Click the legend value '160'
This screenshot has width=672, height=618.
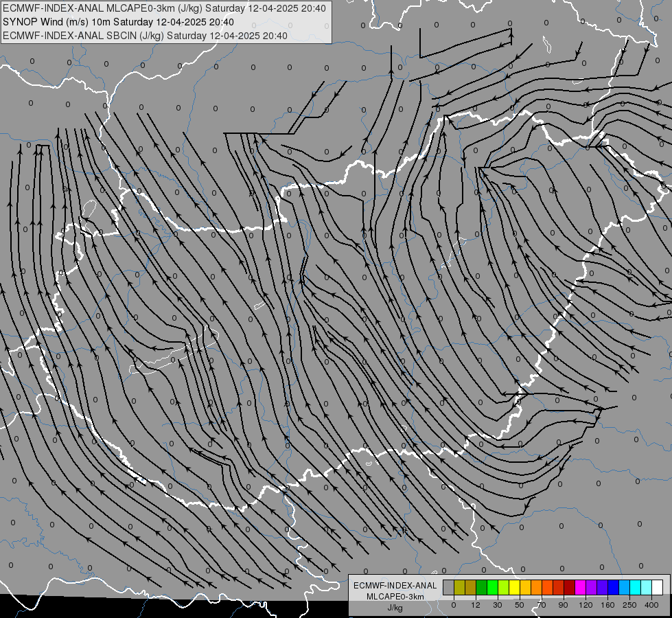pyautogui.click(x=607, y=605)
